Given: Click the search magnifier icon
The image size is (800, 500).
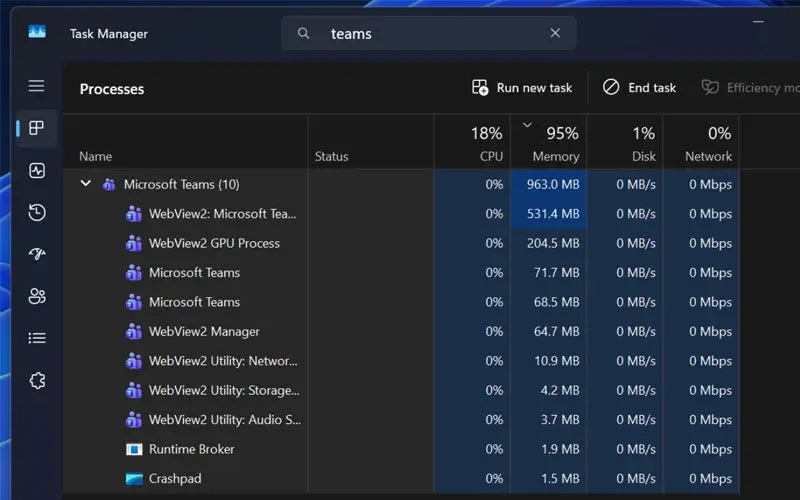Looking at the screenshot, I should click(x=304, y=33).
